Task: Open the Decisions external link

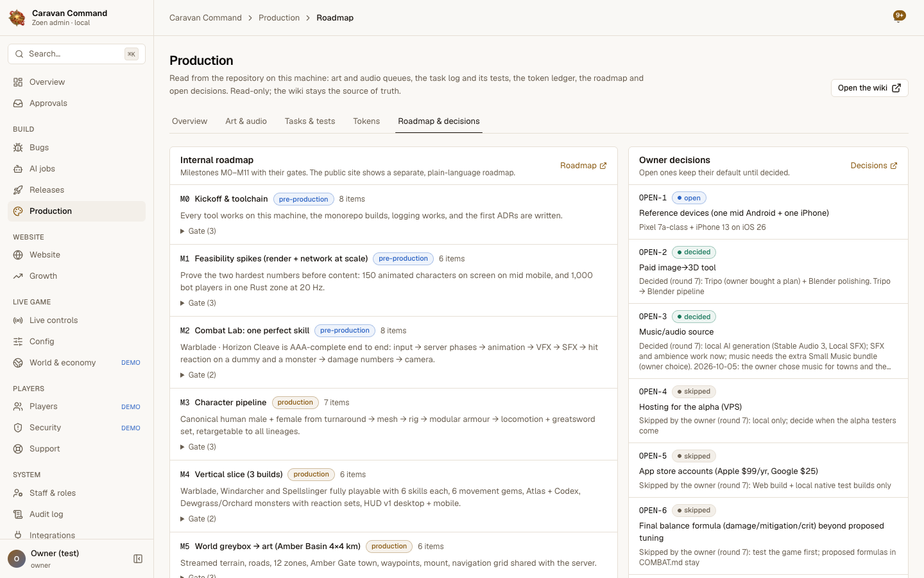Action: click(874, 166)
